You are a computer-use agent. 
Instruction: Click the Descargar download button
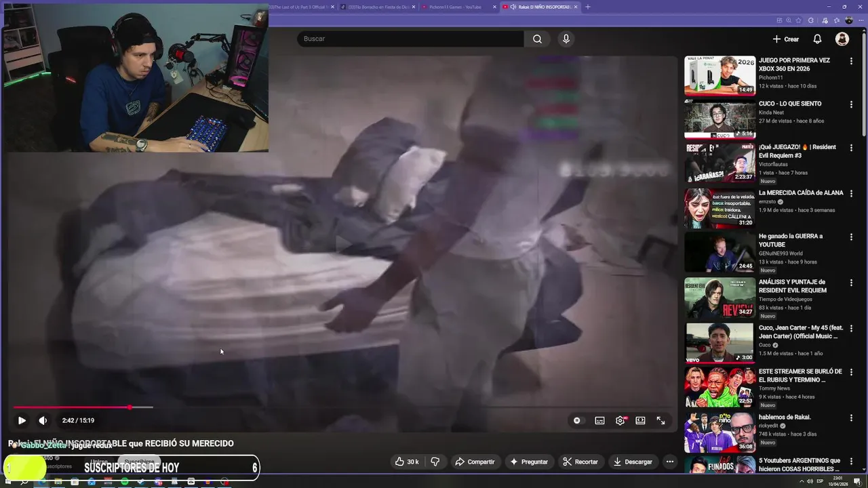(633, 462)
